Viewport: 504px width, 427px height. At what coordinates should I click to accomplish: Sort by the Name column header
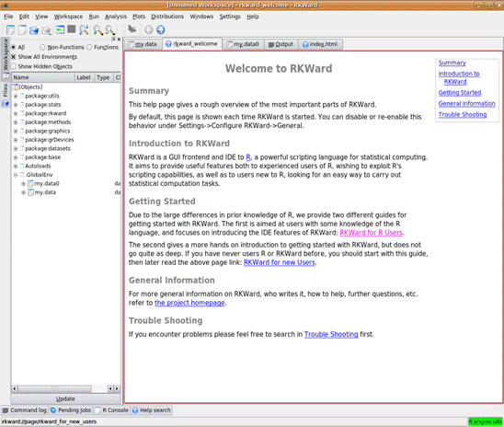[x=43, y=77]
